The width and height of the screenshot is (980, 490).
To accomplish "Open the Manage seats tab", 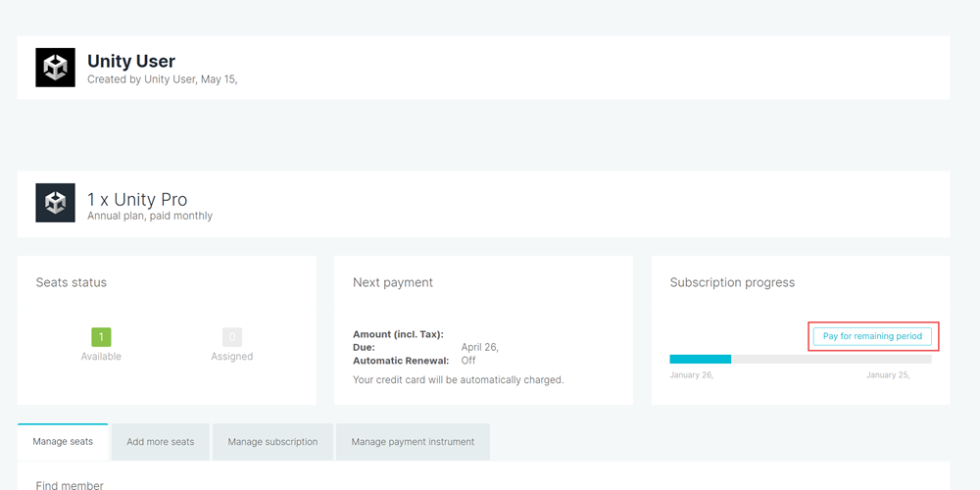I will 63,442.
